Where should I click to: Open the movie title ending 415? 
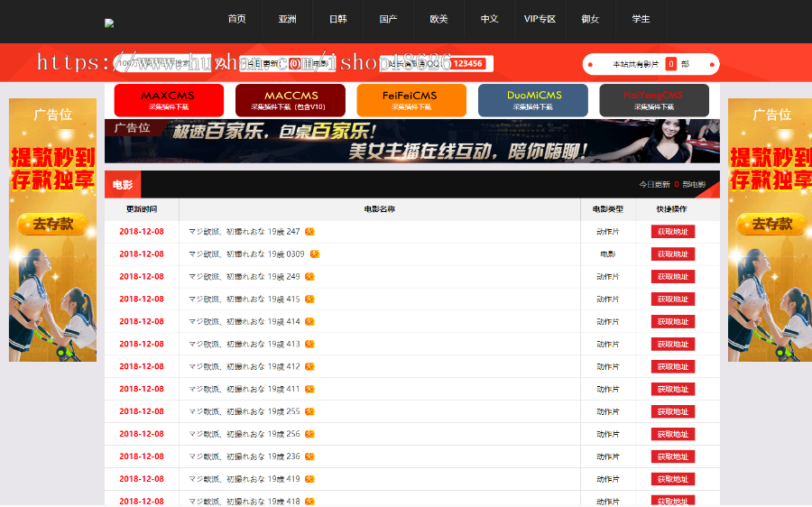pos(245,299)
